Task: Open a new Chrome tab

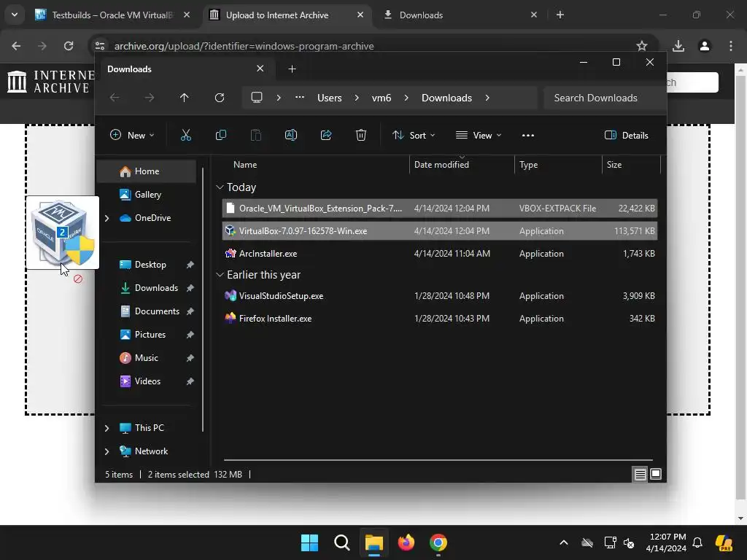Action: [560, 15]
